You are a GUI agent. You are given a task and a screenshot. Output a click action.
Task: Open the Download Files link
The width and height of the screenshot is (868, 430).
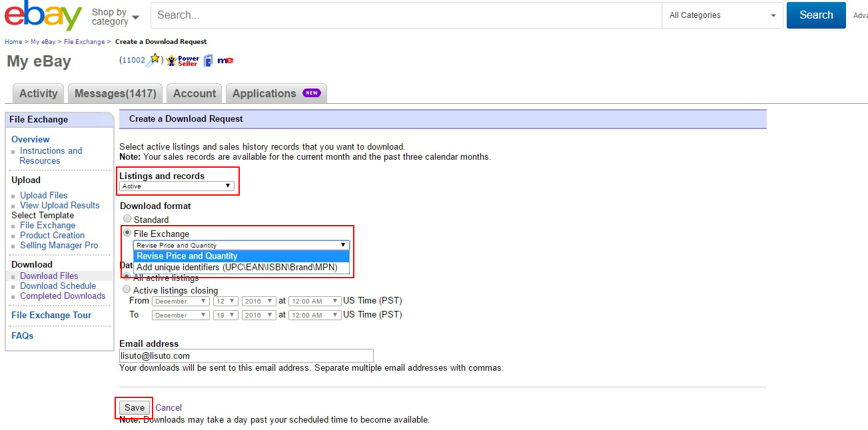point(49,276)
